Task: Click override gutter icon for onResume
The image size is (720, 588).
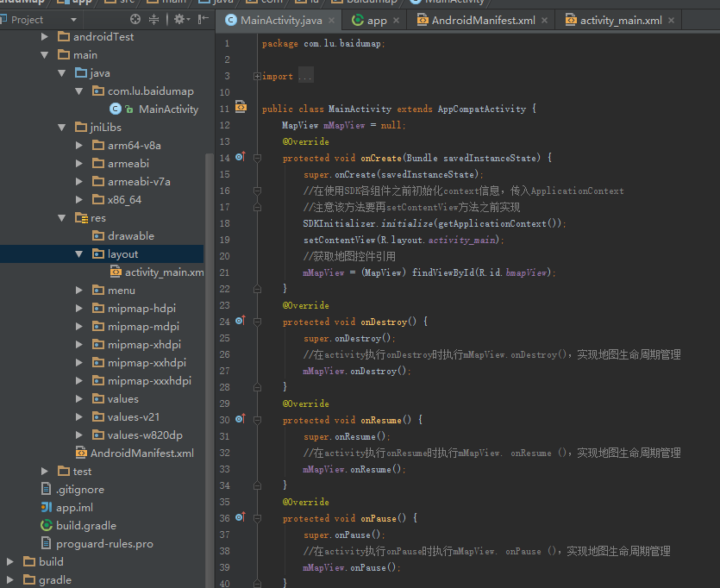Action: [x=241, y=419]
